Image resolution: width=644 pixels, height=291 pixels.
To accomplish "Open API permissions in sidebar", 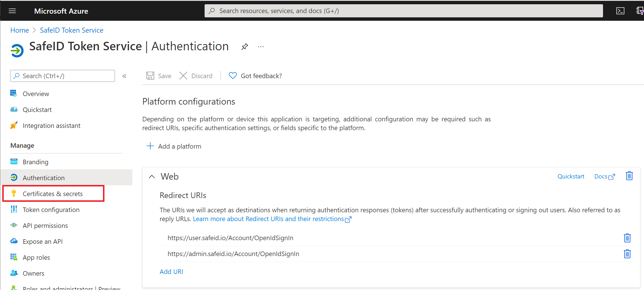I will (45, 226).
